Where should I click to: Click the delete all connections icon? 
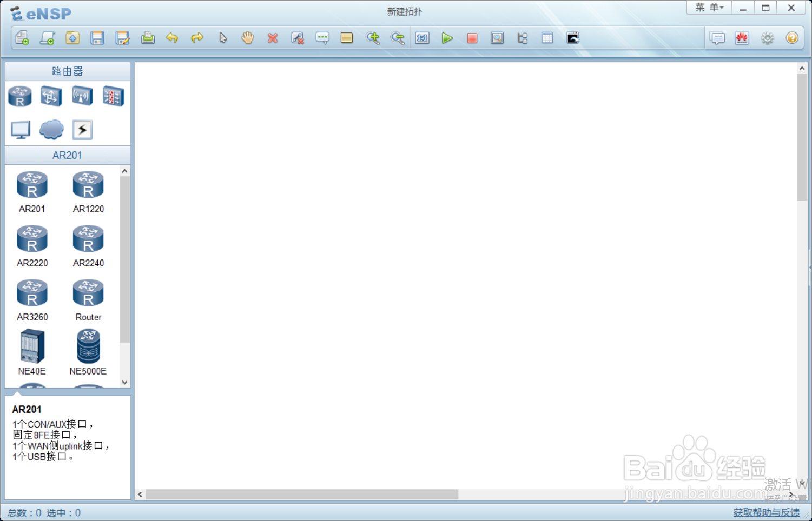pos(298,38)
